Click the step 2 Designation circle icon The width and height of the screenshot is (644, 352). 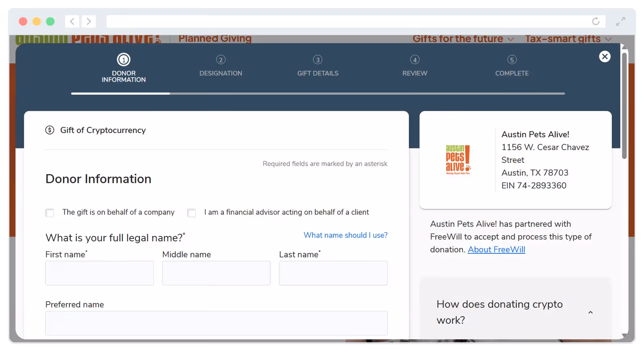click(221, 60)
